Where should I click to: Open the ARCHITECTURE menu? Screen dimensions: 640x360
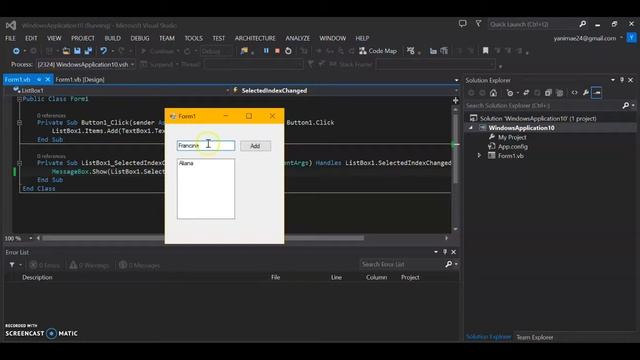tap(255, 38)
